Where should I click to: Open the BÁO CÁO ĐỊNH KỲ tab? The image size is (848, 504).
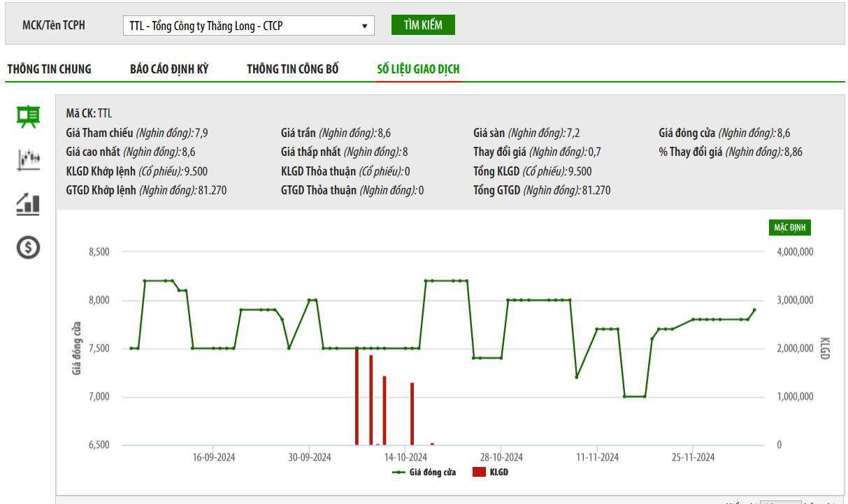169,69
